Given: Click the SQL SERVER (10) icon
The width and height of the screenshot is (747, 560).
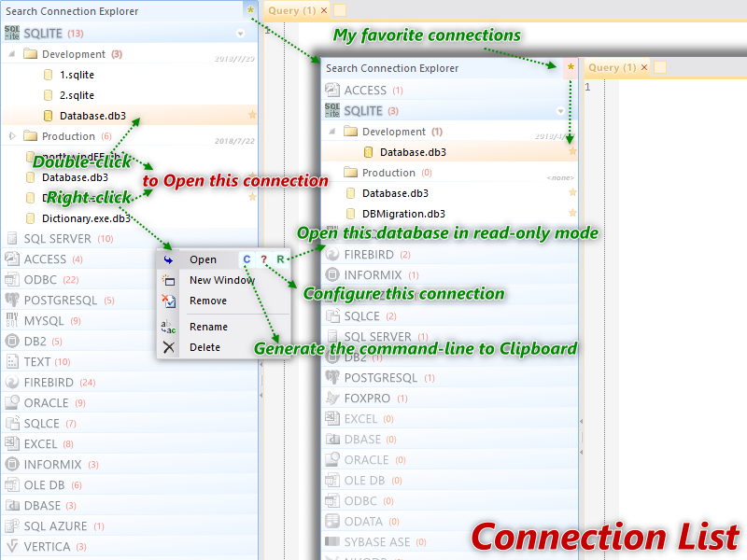Looking at the screenshot, I should pyautogui.click(x=12, y=238).
